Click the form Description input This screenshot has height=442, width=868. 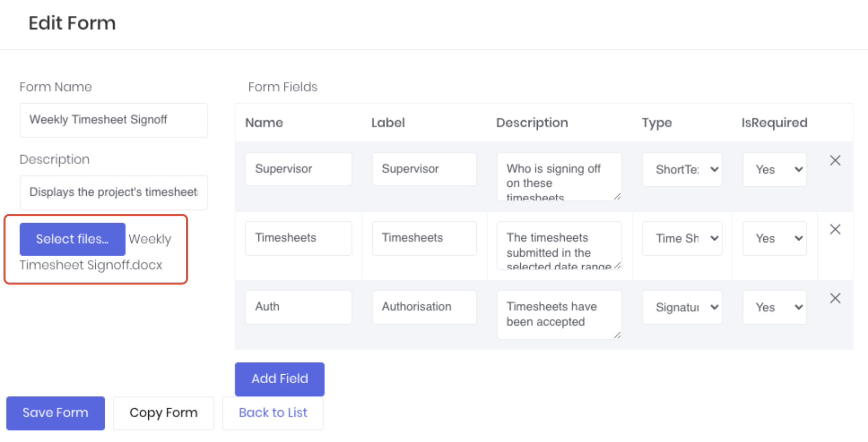point(114,192)
